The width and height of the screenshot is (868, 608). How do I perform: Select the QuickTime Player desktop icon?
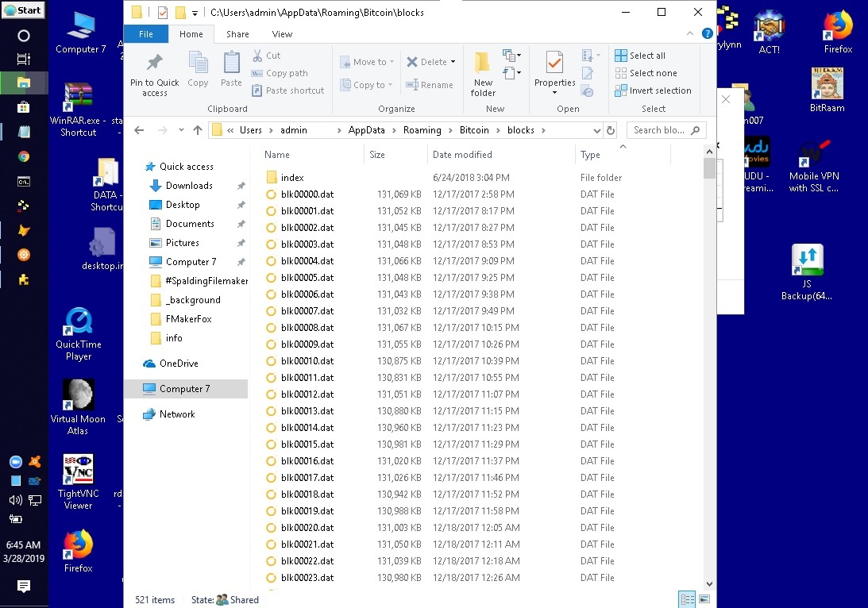click(79, 333)
